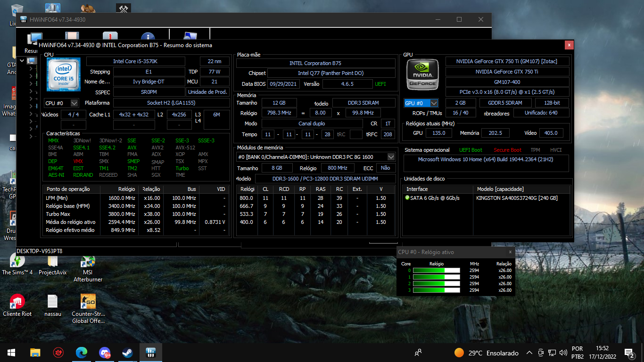Open the network icon in system tray
Viewport: 644px width, 362px height.
[551, 353]
